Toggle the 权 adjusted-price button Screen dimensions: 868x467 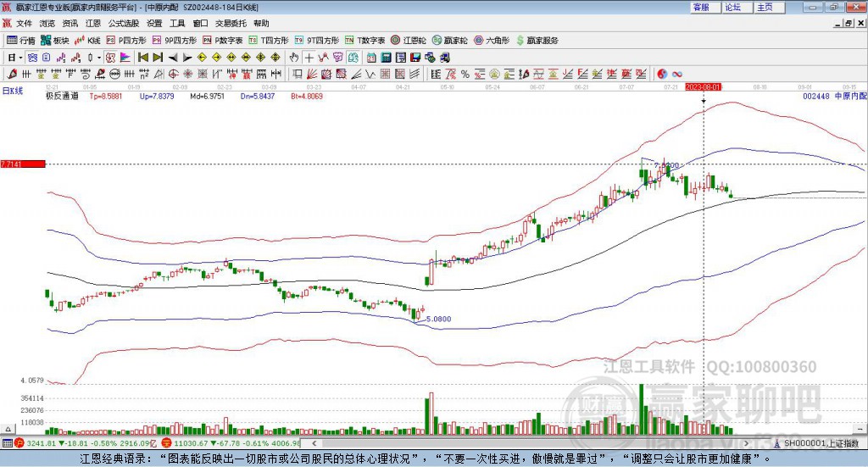point(111,58)
